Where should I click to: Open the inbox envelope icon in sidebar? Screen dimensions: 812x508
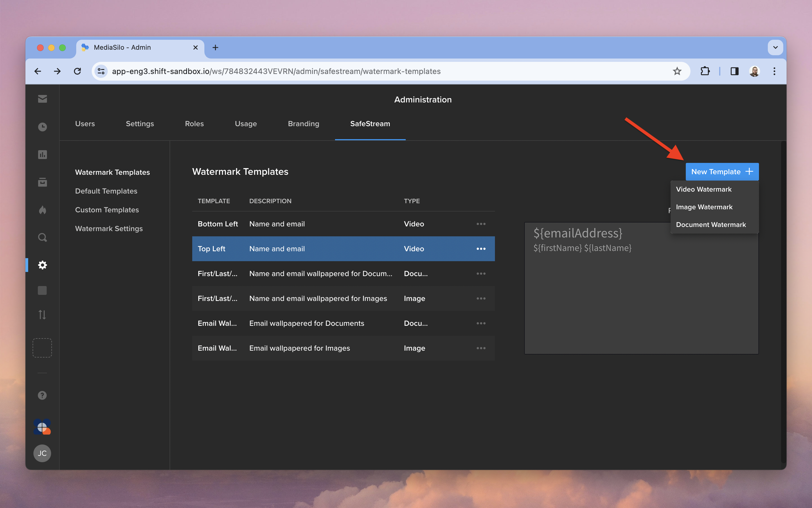42,99
